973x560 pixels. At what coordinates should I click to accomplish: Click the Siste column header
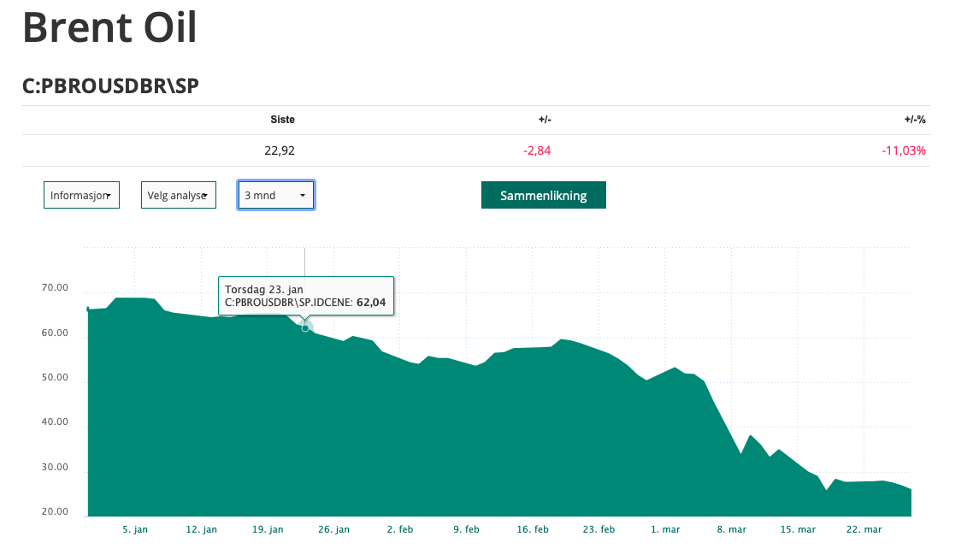282,120
